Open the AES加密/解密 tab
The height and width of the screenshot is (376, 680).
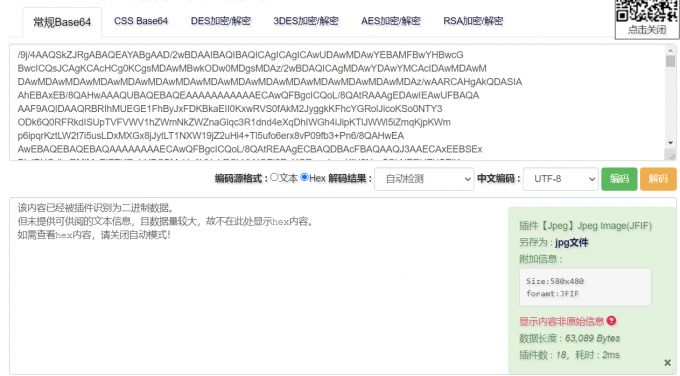(391, 21)
